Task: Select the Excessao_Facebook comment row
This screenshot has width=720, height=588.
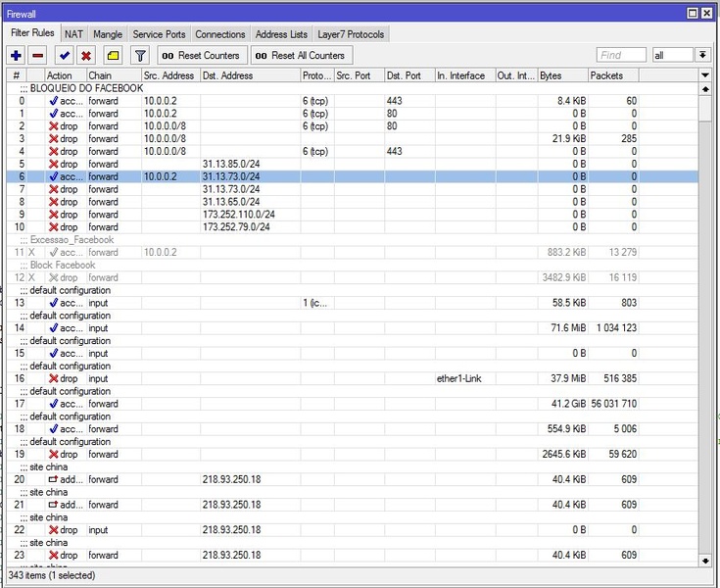Action: pyautogui.click(x=353, y=240)
